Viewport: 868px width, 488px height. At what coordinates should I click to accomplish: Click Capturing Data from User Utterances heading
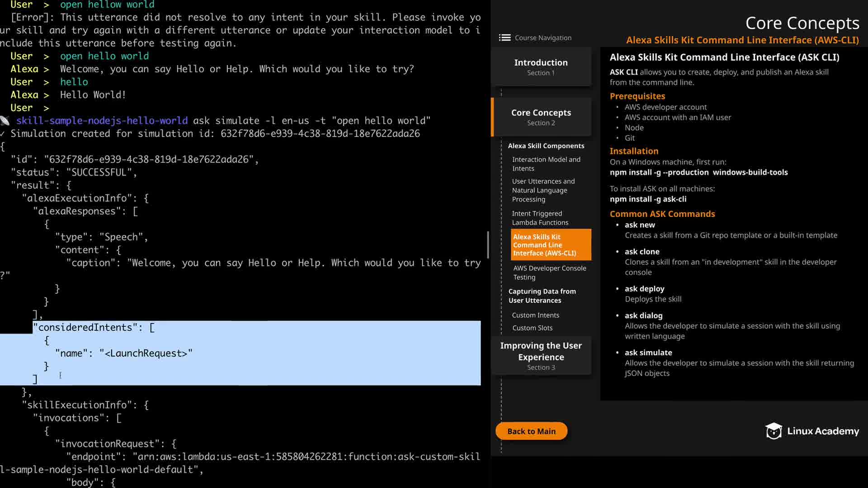pyautogui.click(x=542, y=296)
